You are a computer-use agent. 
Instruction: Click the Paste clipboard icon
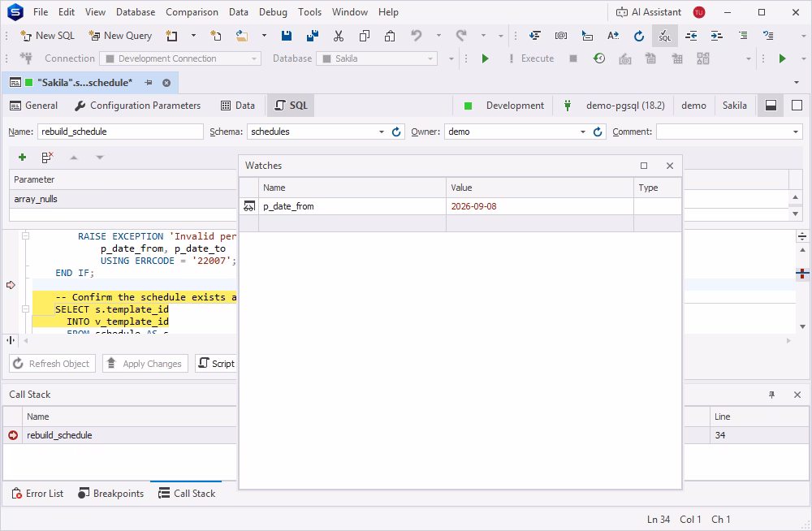[390, 36]
